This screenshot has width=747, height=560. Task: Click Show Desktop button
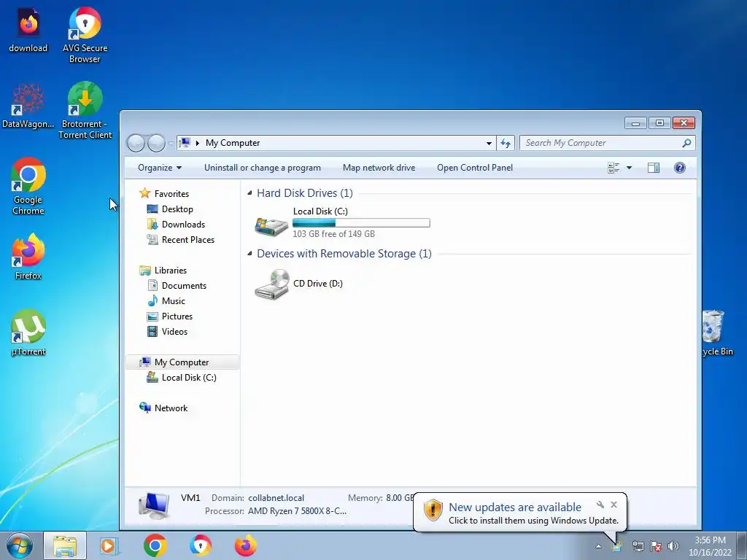pos(742,545)
